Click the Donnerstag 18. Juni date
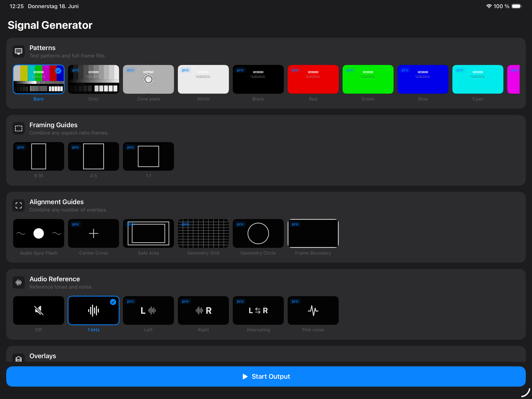This screenshot has height=399, width=532. point(53,6)
